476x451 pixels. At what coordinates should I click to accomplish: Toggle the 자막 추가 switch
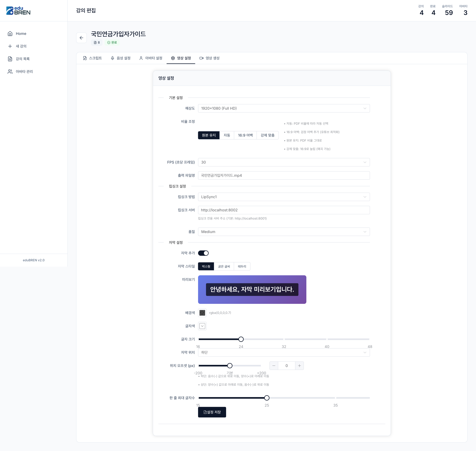click(x=203, y=253)
